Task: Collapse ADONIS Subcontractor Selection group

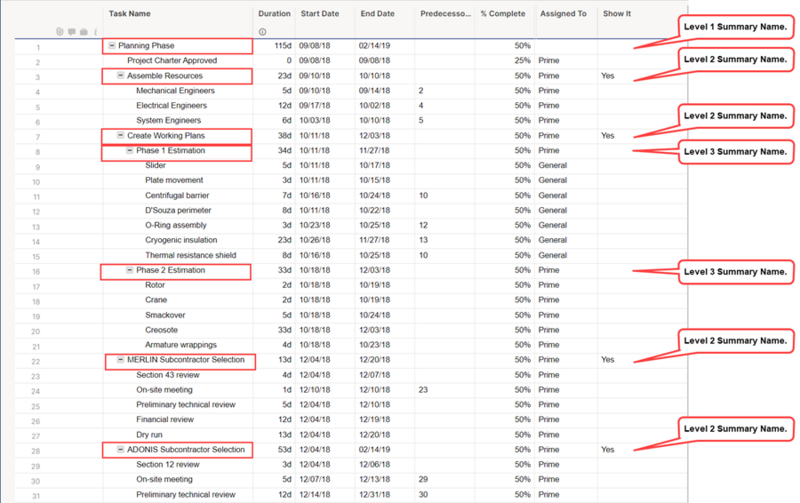Action: (120, 449)
